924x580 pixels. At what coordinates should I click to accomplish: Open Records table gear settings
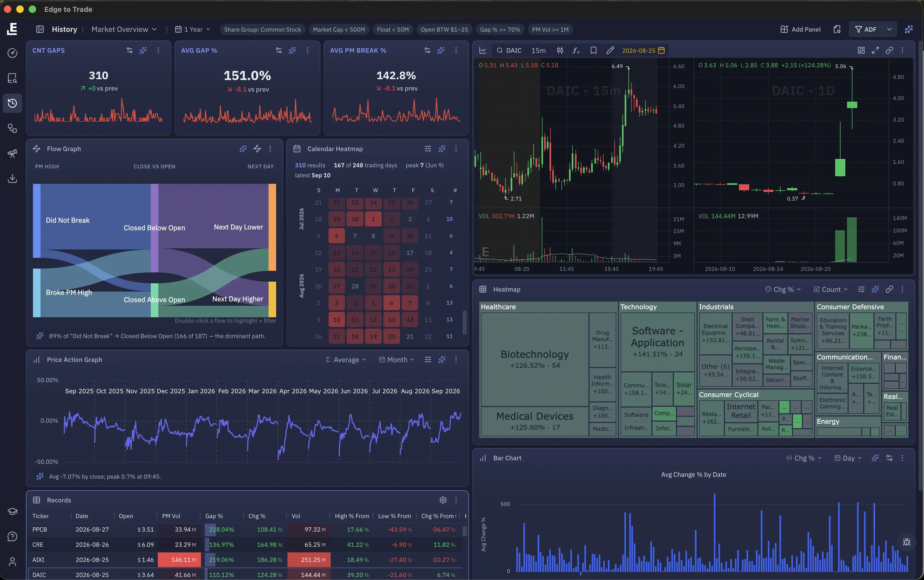tap(443, 500)
